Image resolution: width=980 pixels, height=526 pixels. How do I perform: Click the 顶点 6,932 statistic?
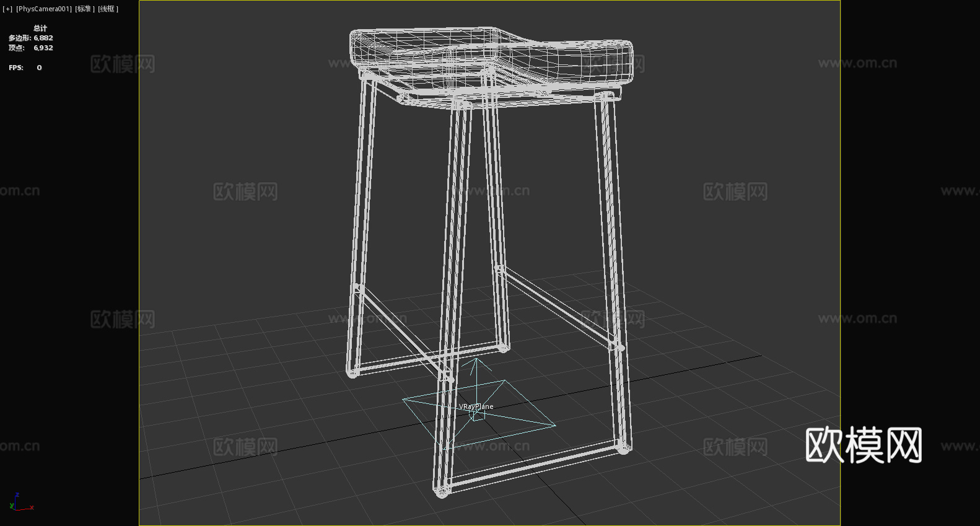click(31, 48)
